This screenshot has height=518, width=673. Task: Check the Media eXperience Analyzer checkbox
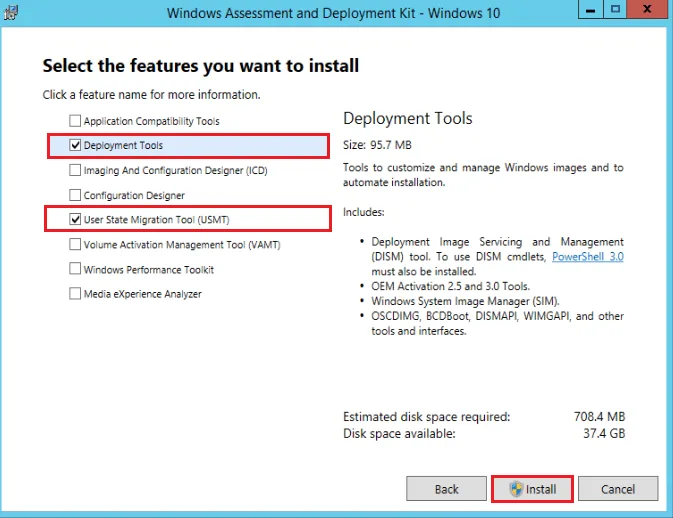(75, 294)
